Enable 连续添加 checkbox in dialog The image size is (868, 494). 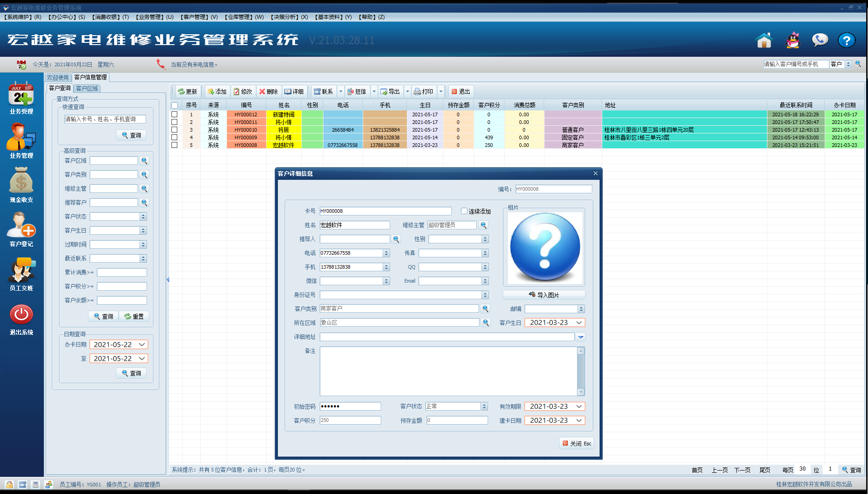tap(464, 211)
